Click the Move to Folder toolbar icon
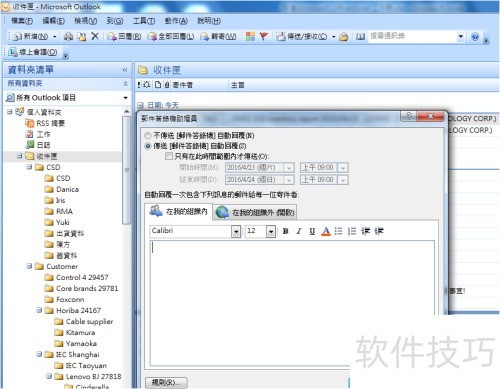Image resolution: width=500 pixels, height=389 pixels. coord(82,37)
